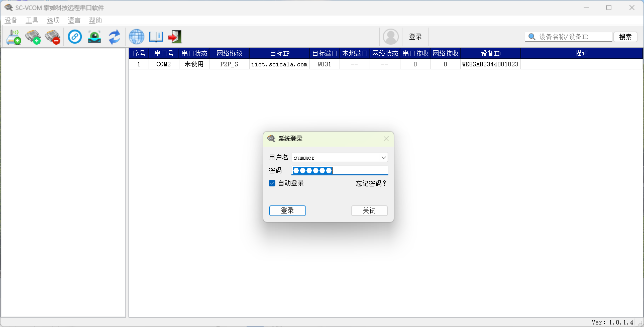This screenshot has height=327, width=644.
Task: Click the blue refresh arrows icon
Action: pyautogui.click(x=115, y=37)
